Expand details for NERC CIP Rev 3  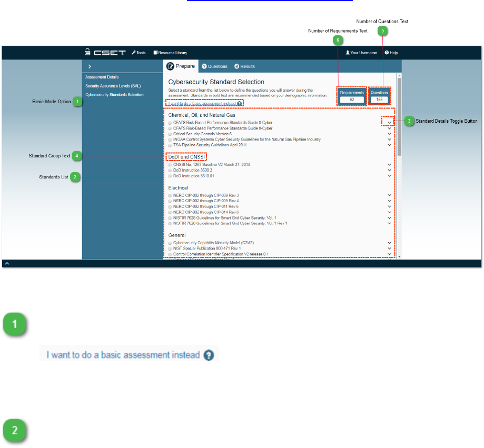pos(390,195)
